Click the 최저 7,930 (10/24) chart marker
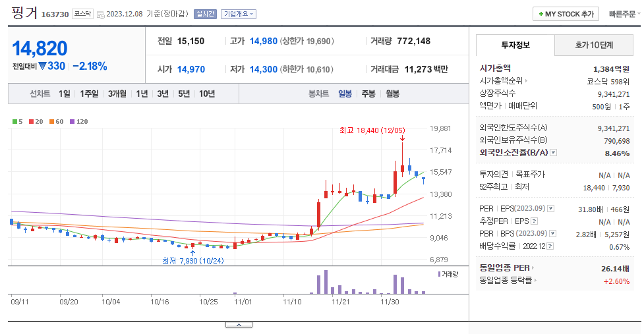This screenshot has height=334, width=644. click(x=193, y=261)
